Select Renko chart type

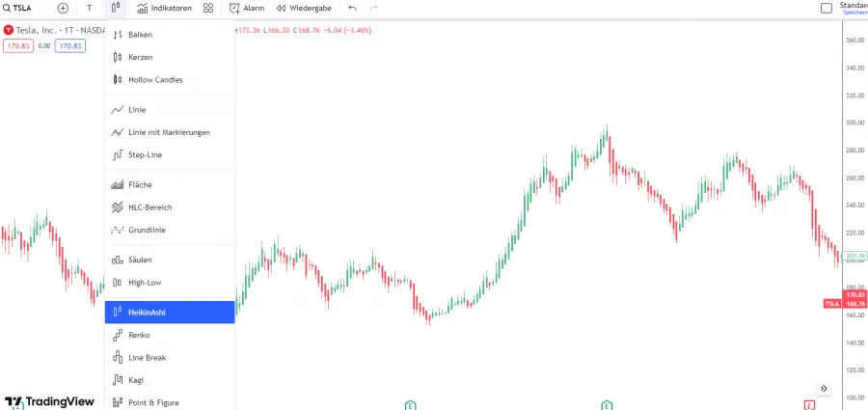click(x=170, y=335)
